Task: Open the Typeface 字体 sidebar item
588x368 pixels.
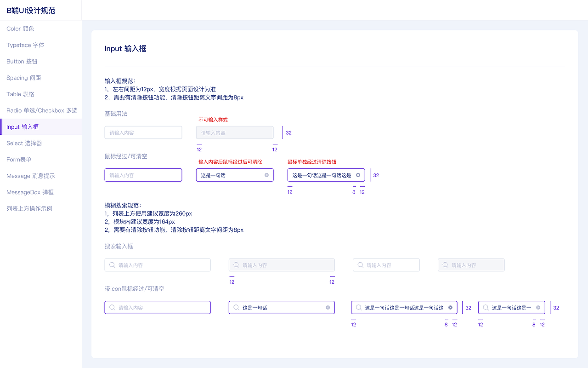Action: coord(41,45)
